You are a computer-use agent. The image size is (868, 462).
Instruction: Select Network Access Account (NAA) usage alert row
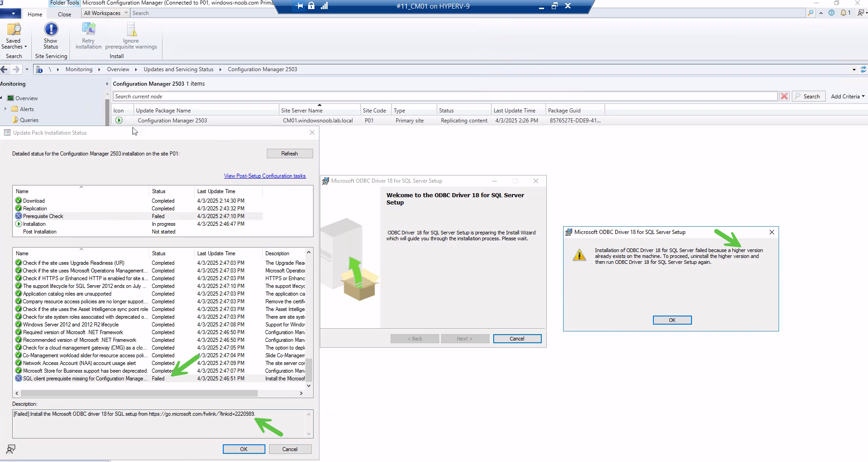tap(160, 363)
